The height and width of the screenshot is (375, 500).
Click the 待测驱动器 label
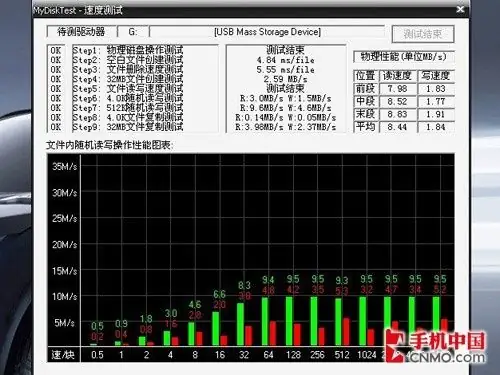[x=81, y=32]
